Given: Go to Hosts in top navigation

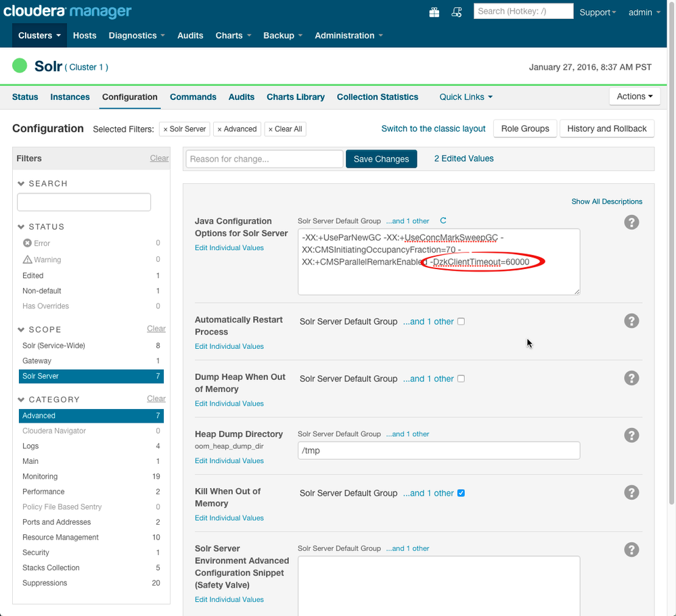Looking at the screenshot, I should (85, 35).
